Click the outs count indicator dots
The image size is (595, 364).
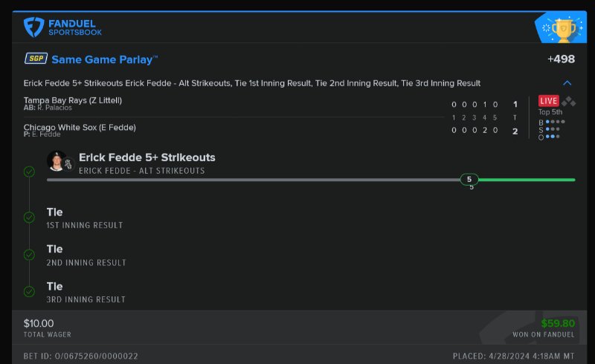point(553,137)
